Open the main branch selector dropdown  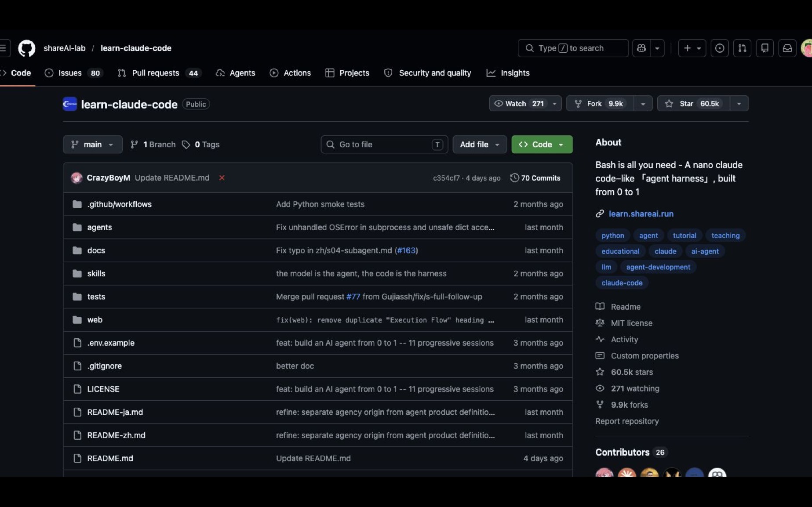pyautogui.click(x=93, y=145)
